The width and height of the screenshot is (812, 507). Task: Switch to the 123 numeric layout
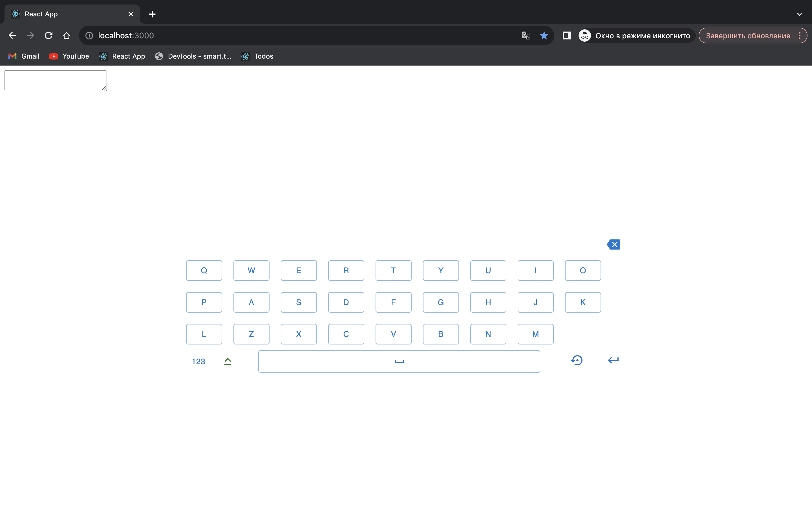click(x=198, y=361)
